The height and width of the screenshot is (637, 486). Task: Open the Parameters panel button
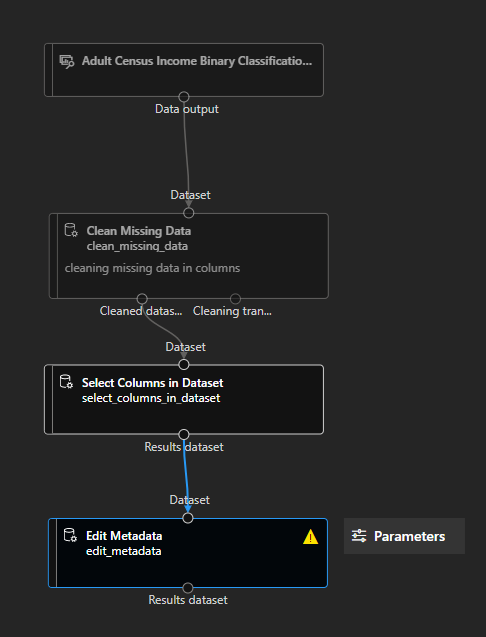[x=404, y=536]
